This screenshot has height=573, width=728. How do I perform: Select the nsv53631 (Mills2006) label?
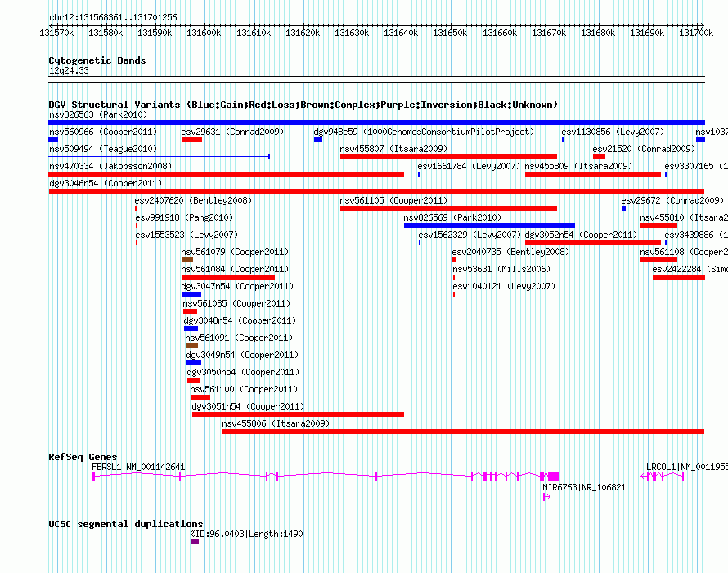point(501,269)
